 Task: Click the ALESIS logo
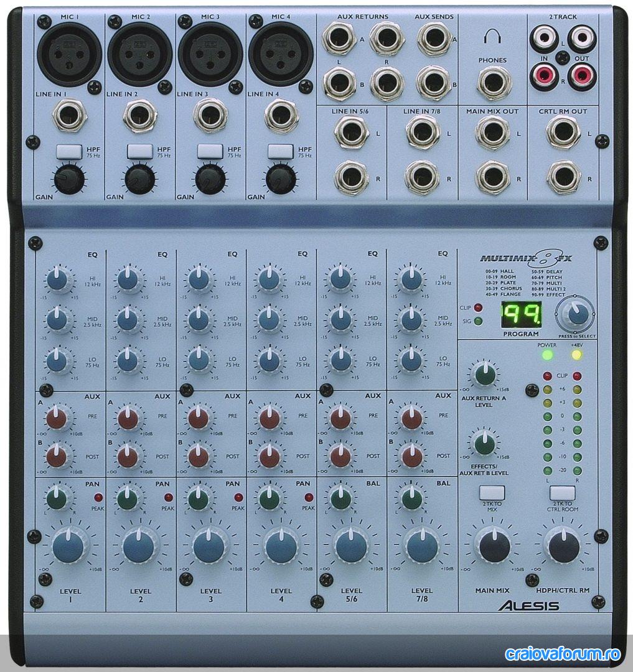click(x=528, y=605)
